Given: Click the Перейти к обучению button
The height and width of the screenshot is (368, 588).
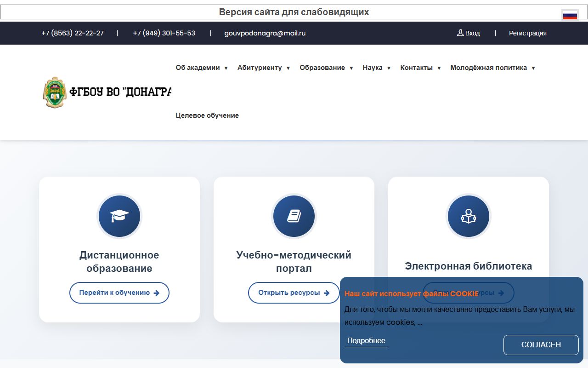Looking at the screenshot, I should click(119, 293).
